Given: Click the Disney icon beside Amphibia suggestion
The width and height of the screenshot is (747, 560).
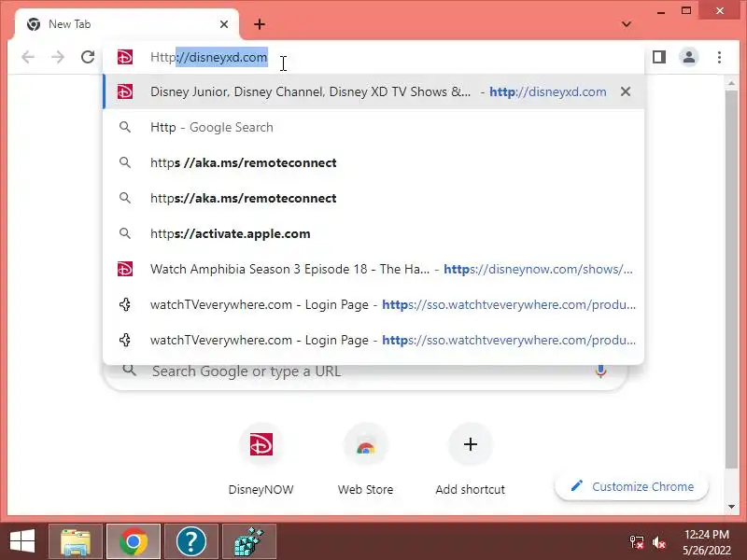Looking at the screenshot, I should (x=125, y=269).
